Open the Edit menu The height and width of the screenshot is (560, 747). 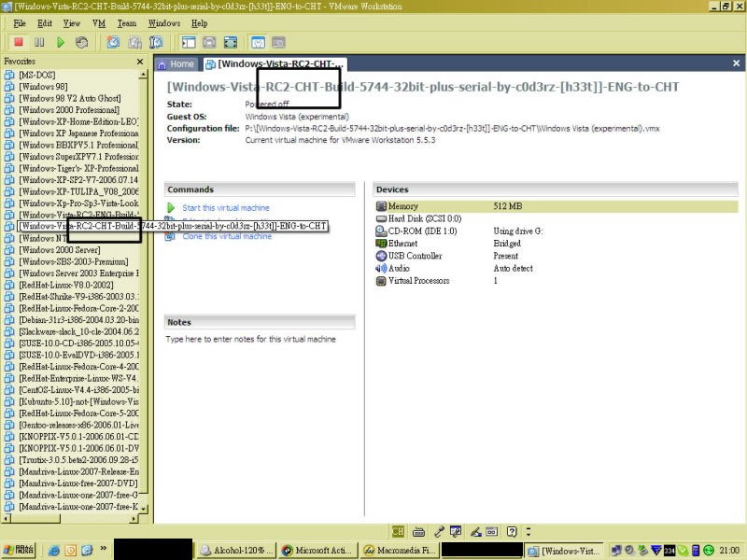[45, 23]
